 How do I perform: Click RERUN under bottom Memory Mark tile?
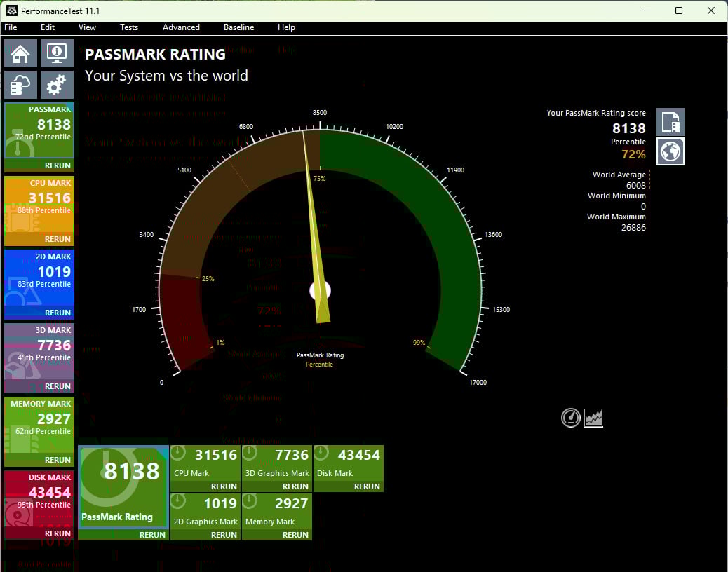pos(295,535)
